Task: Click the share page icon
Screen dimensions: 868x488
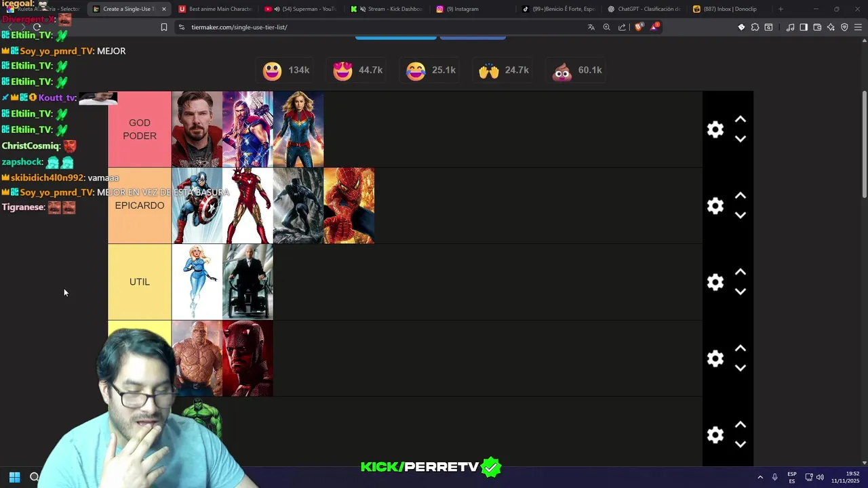Action: pyautogui.click(x=622, y=27)
